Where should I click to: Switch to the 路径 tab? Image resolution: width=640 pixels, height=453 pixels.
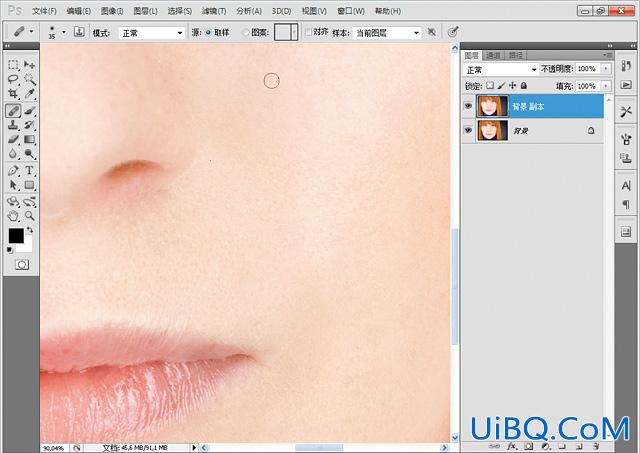pos(516,55)
